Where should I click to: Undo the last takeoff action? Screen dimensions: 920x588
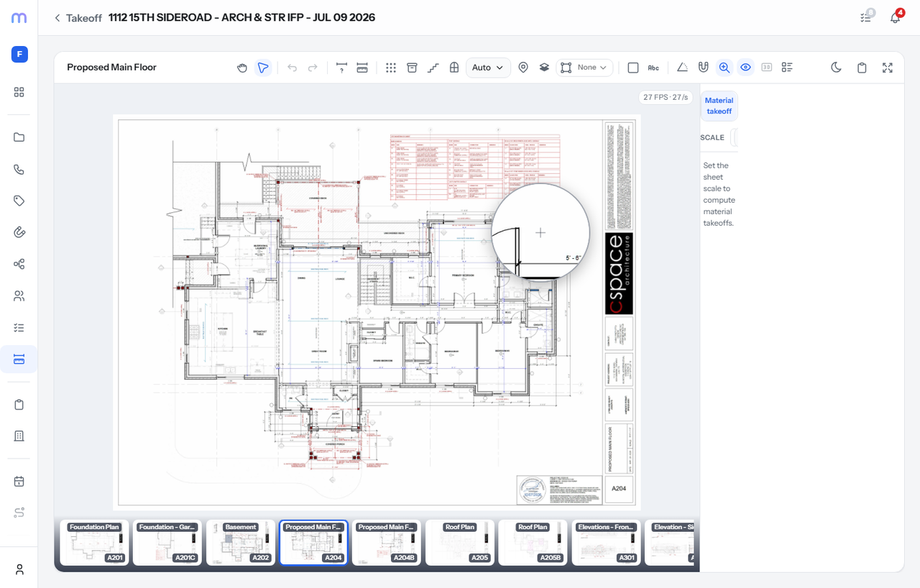click(293, 68)
